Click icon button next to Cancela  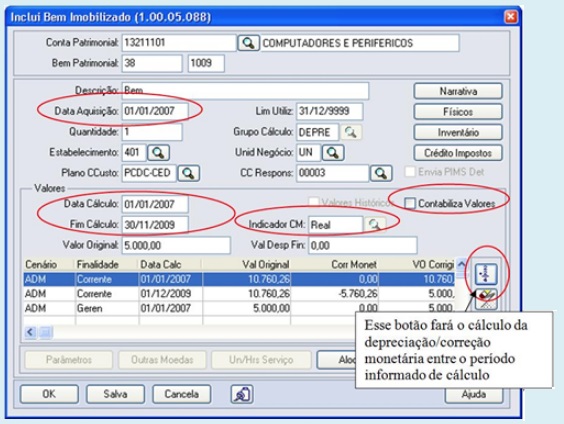tap(242, 394)
